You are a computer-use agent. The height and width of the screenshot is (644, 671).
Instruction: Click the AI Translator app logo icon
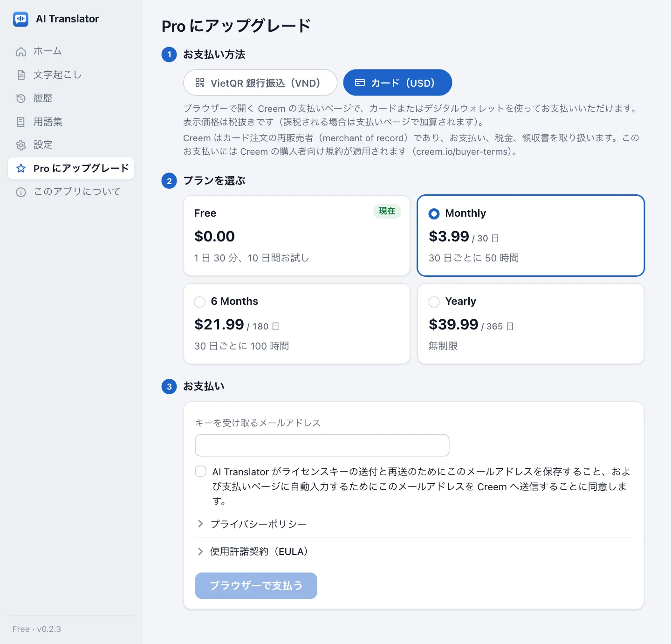pos(21,19)
